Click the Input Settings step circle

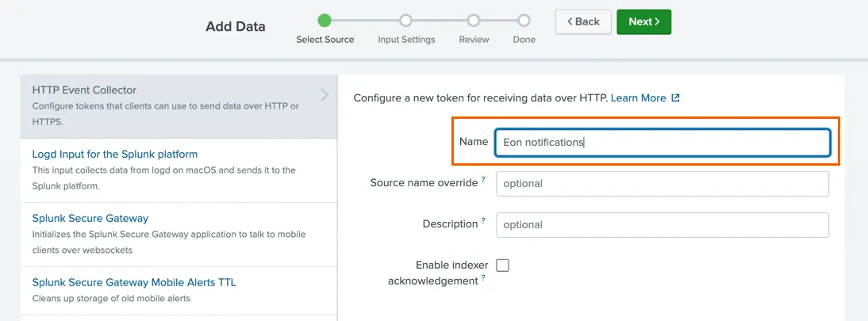tap(405, 21)
